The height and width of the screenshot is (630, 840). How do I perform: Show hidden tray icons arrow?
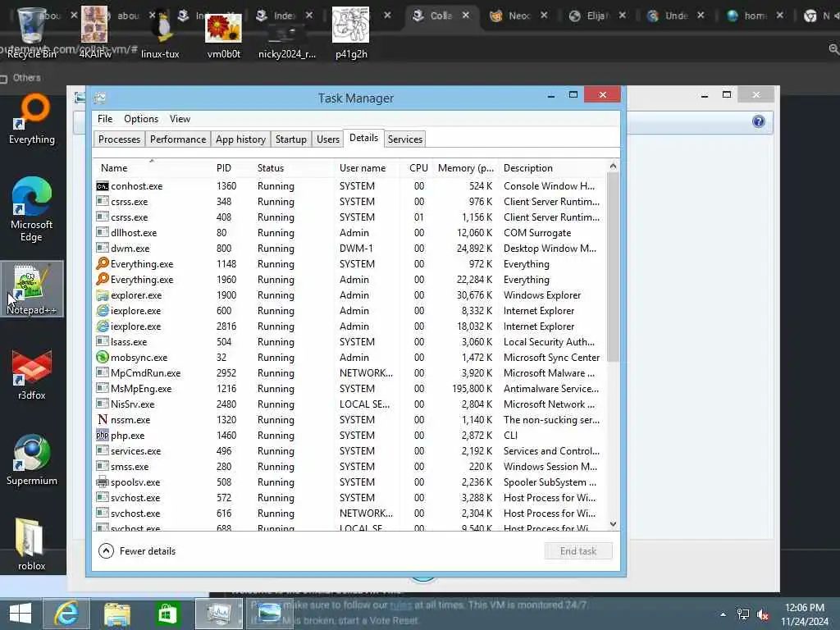[724, 614]
